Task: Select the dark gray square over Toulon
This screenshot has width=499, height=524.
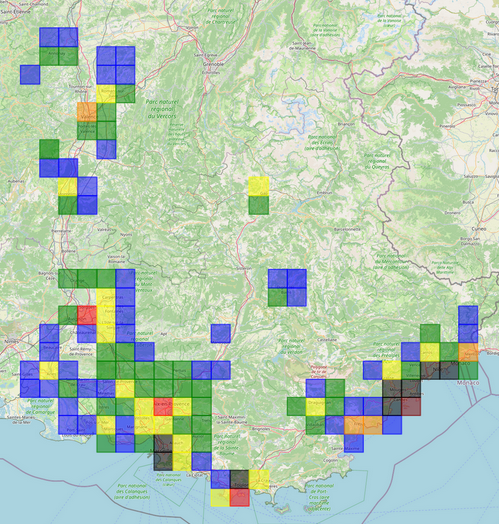Action: point(240,480)
